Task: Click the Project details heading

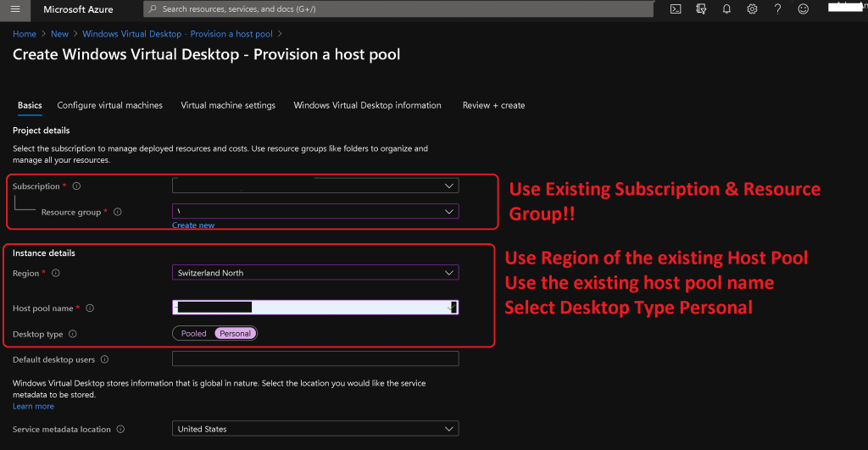Action: click(x=41, y=131)
